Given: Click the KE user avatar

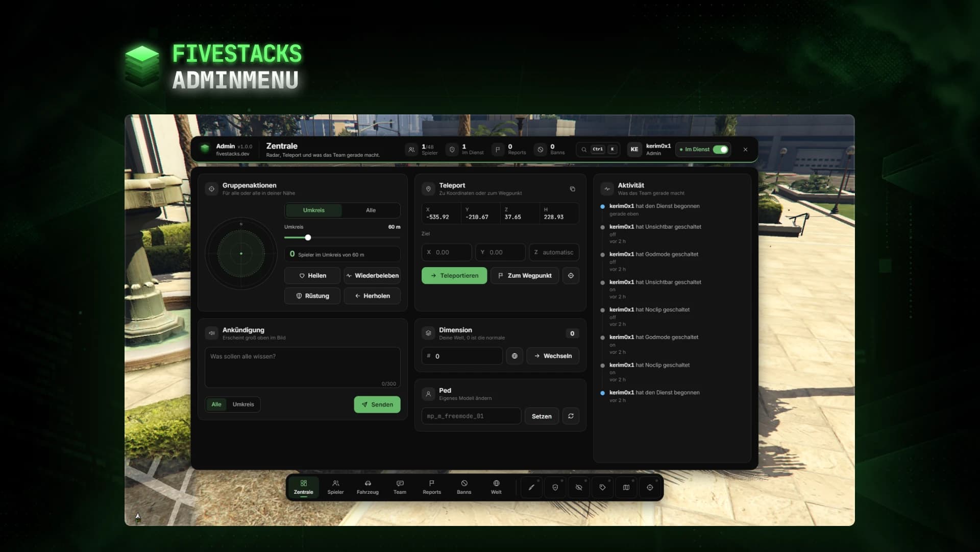Looking at the screenshot, I should tap(634, 150).
